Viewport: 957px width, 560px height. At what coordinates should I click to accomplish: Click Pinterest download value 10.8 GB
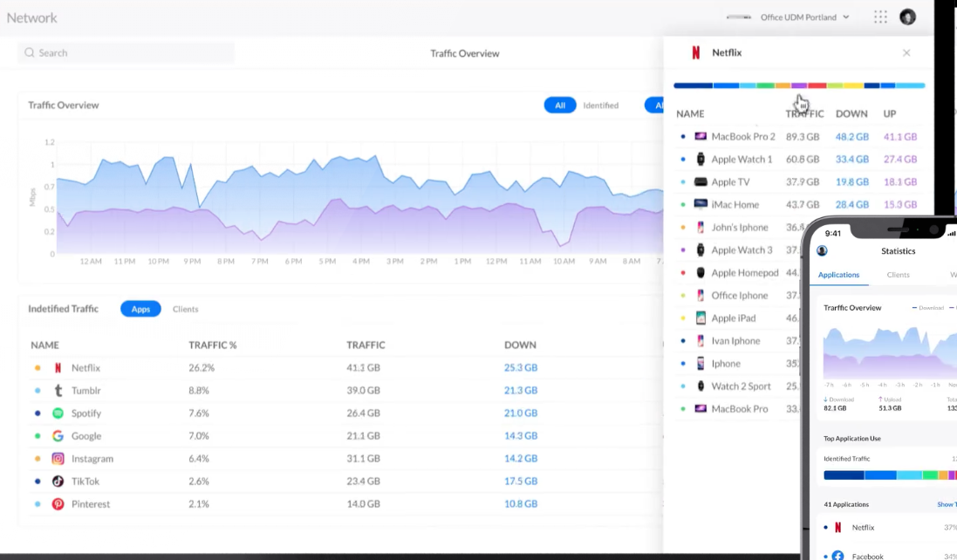(521, 504)
